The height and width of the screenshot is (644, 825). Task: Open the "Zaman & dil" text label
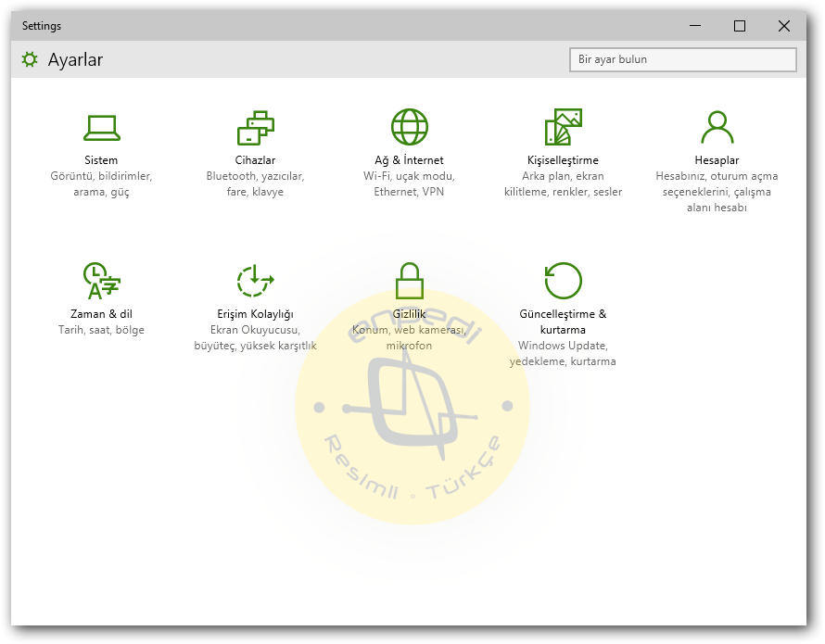101,314
